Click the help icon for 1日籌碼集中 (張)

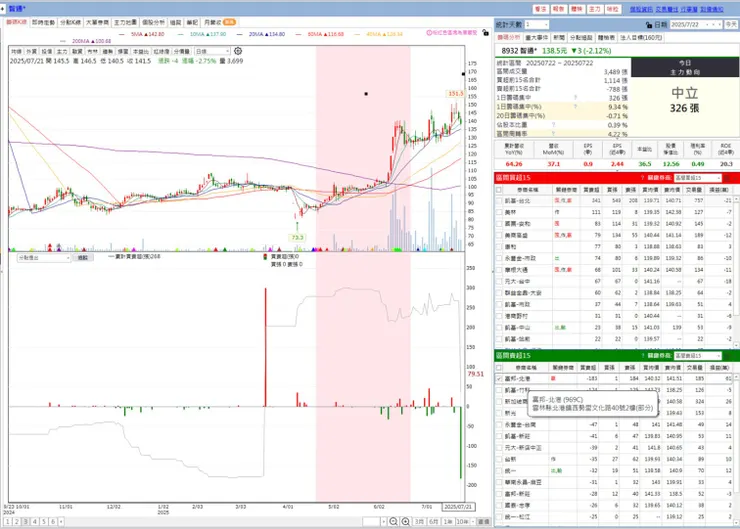tap(575, 98)
